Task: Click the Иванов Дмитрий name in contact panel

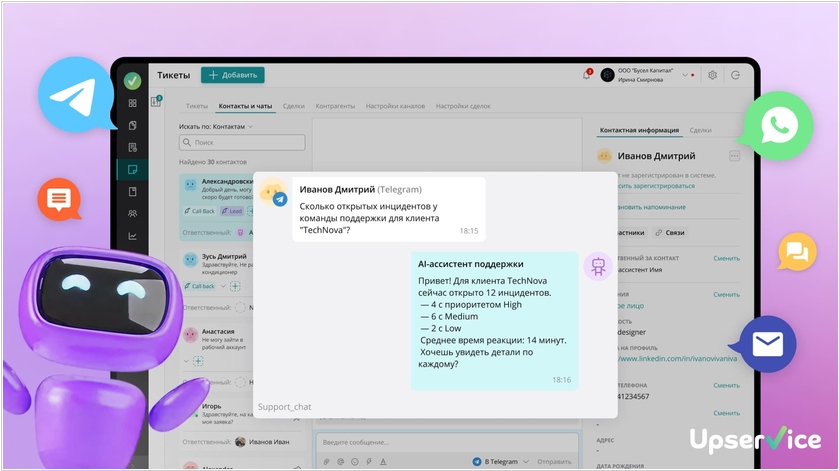Action: (656, 156)
